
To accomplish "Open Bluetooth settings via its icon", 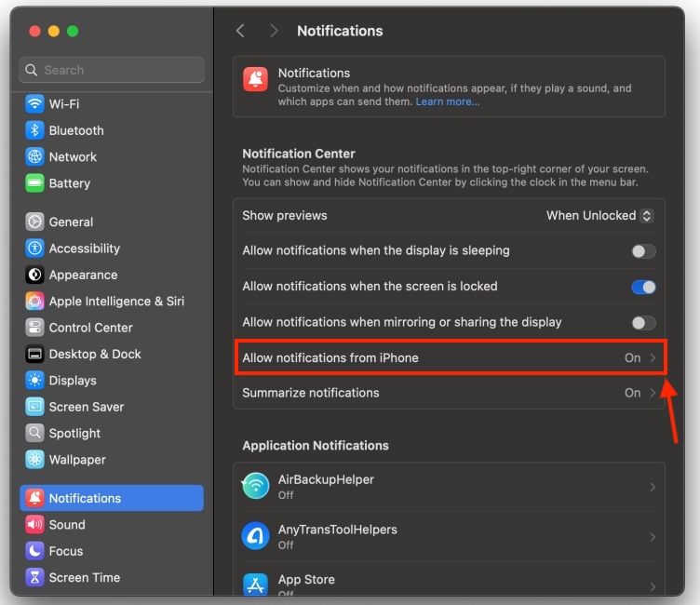I will (x=34, y=130).
